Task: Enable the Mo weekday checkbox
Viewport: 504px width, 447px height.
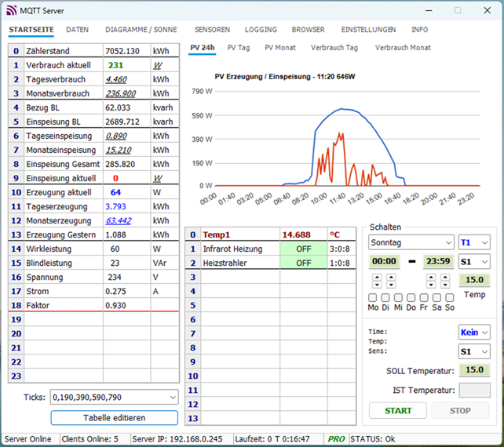Action: (x=373, y=298)
